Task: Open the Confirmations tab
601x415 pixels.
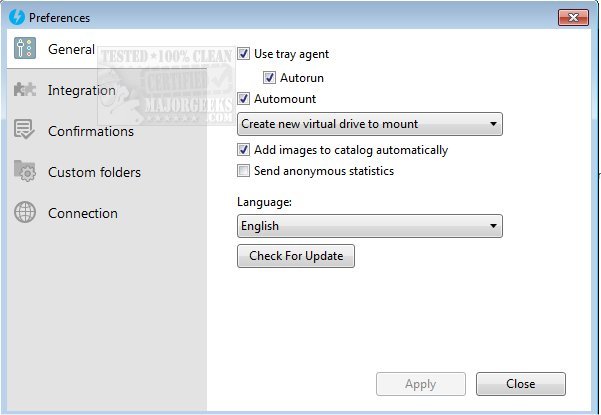Action: tap(90, 131)
